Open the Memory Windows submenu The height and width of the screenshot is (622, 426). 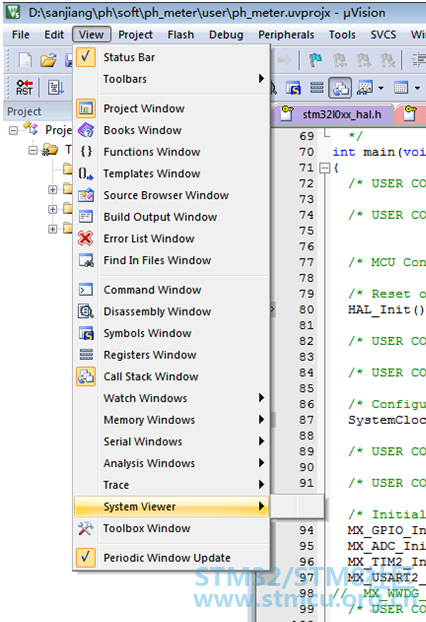[172, 420]
